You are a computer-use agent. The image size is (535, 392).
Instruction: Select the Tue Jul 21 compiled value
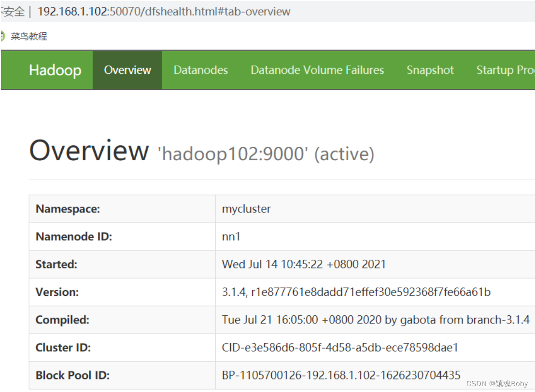(x=376, y=320)
